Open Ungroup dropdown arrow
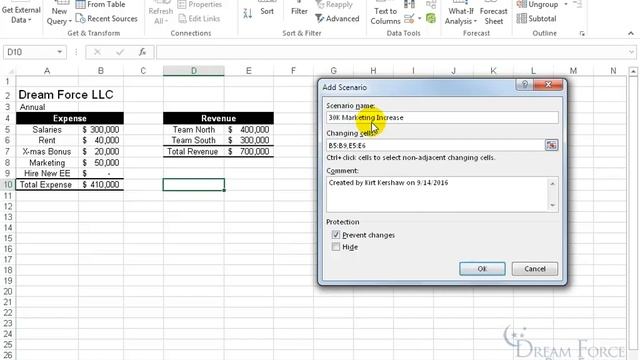The height and width of the screenshot is (360, 640). pyautogui.click(x=566, y=4)
